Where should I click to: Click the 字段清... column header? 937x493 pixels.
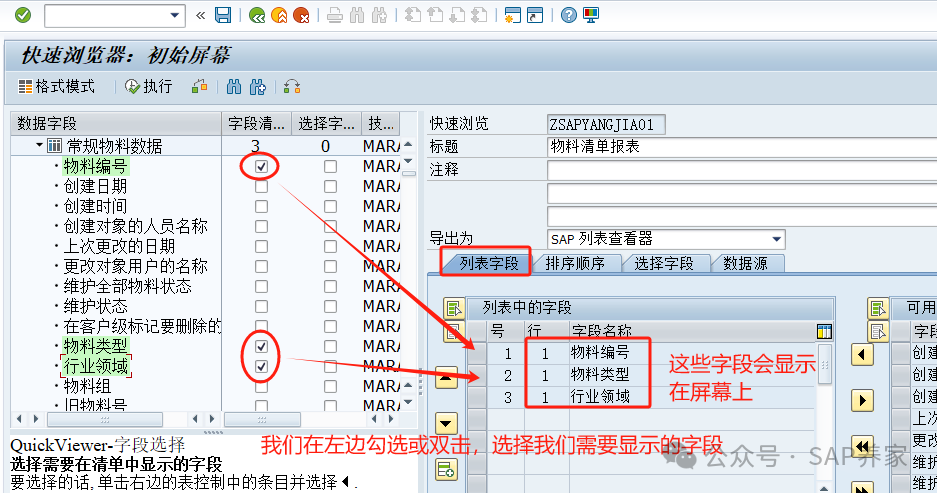[x=256, y=124]
